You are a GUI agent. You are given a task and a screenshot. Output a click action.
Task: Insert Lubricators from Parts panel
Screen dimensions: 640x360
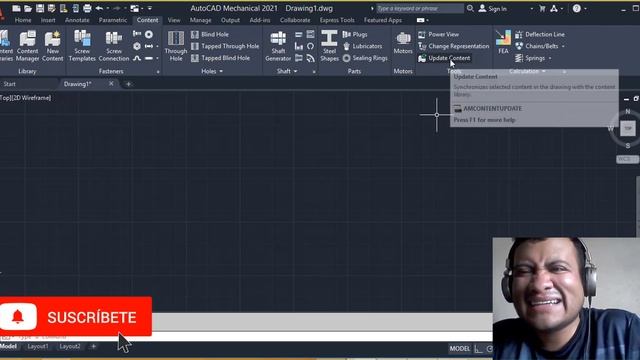[x=362, y=46]
